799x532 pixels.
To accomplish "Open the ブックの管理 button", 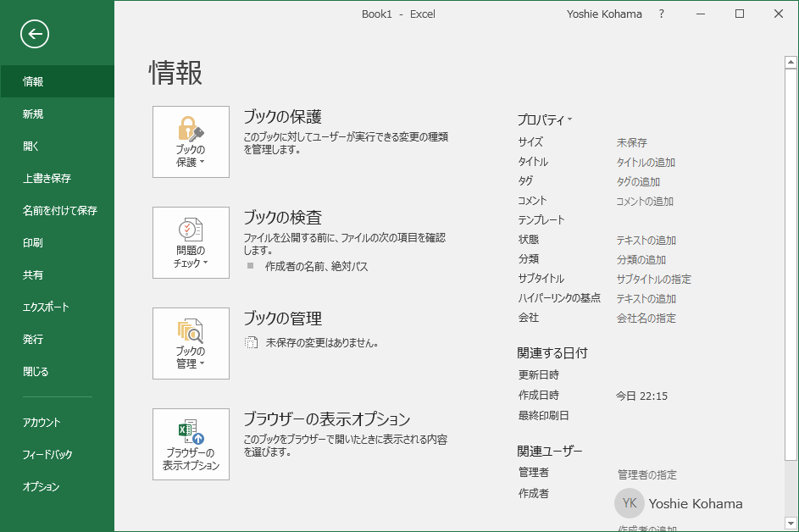I will click(191, 343).
